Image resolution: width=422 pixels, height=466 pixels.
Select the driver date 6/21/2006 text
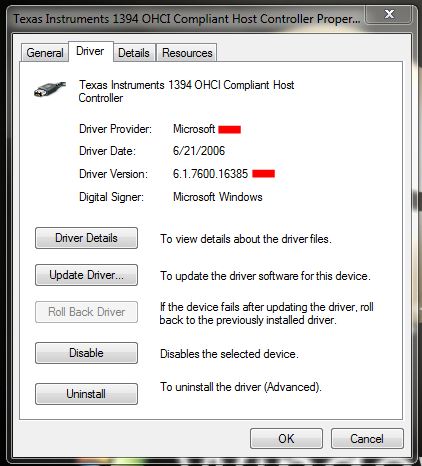tap(199, 151)
